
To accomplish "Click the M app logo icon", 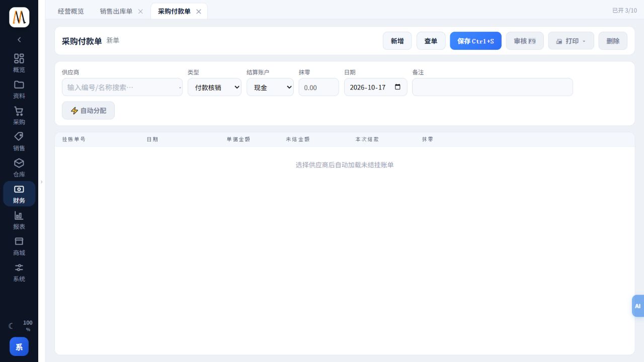I will (19, 18).
